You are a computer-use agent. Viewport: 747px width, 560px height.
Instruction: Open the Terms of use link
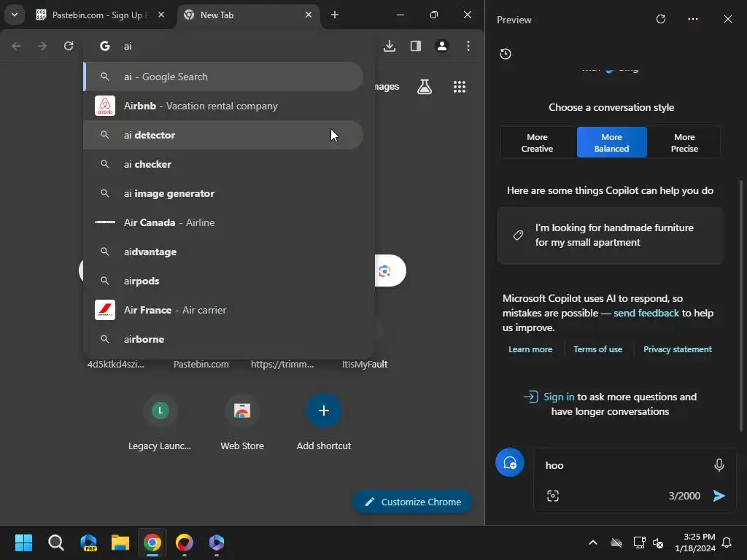[x=597, y=349]
